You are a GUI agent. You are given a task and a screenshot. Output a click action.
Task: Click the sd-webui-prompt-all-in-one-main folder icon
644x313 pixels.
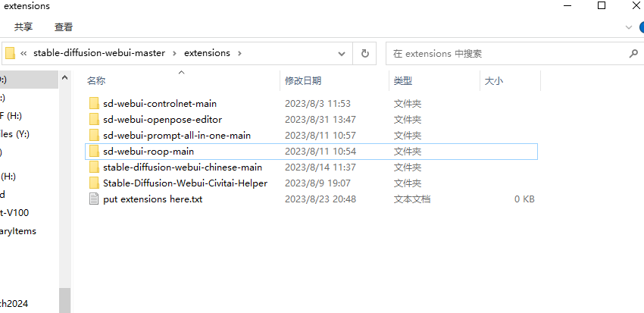(94, 135)
